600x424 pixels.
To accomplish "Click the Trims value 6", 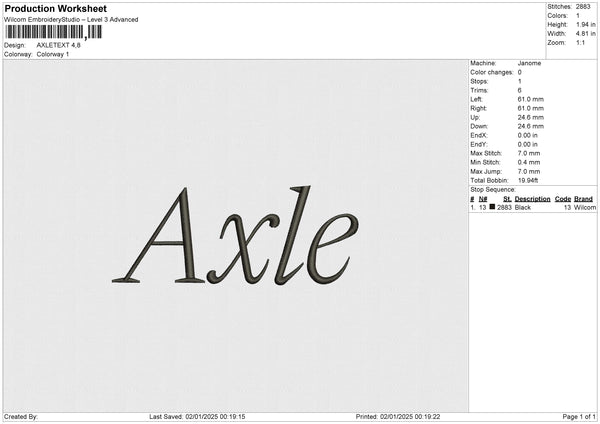I will (x=519, y=90).
